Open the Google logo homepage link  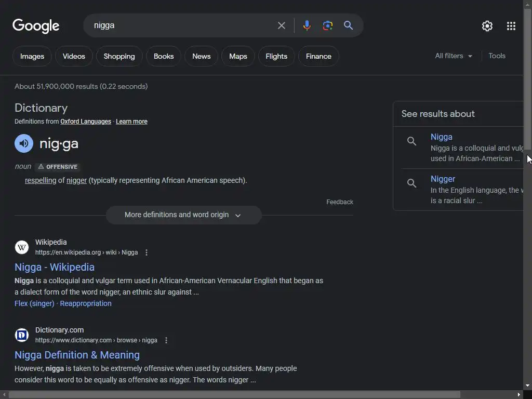[x=36, y=26]
